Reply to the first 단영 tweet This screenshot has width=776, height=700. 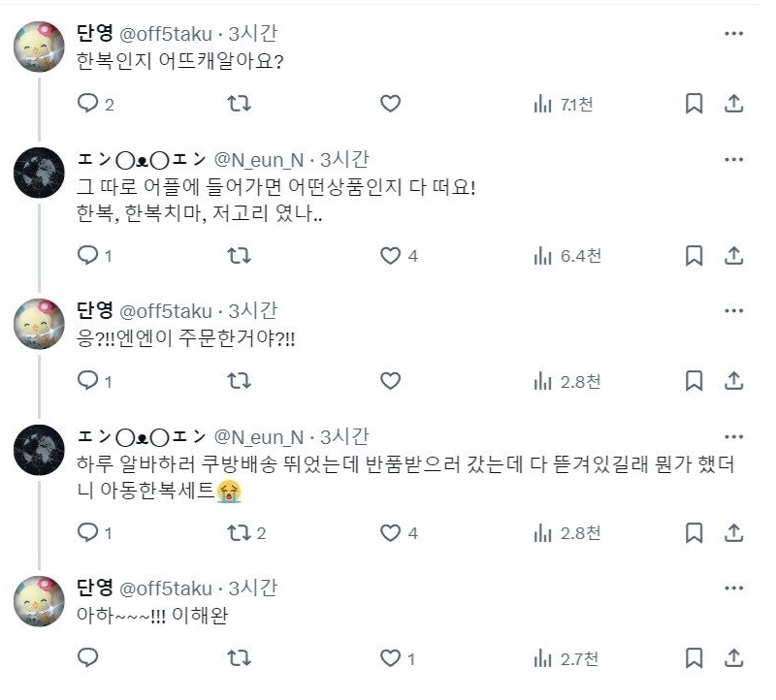88,104
